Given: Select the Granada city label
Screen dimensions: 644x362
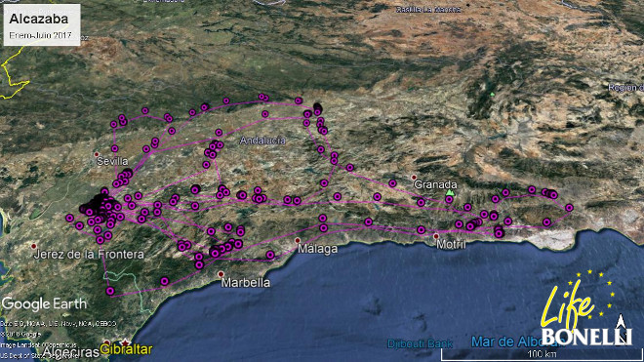Looking at the screenshot, I should click(x=435, y=184).
